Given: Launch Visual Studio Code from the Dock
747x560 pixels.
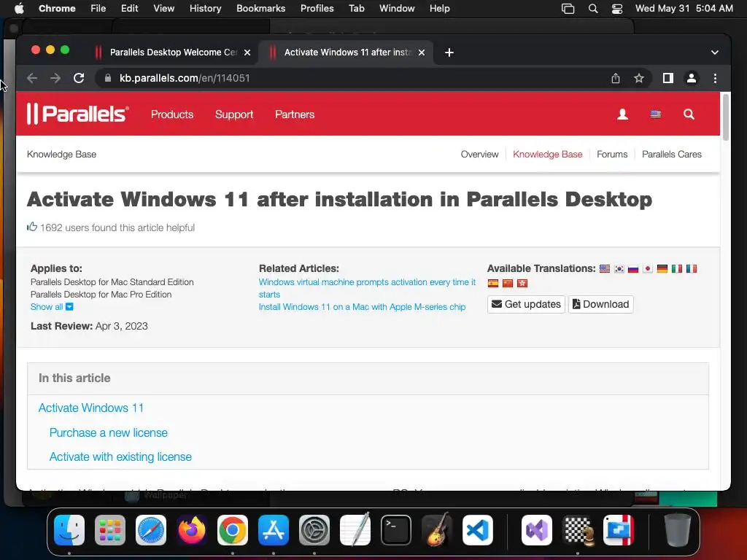Looking at the screenshot, I should click(478, 530).
